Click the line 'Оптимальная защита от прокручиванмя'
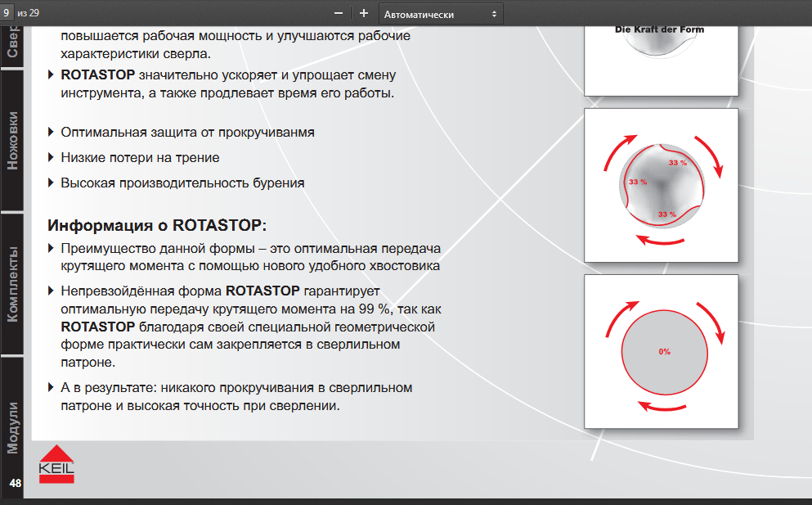Viewport: 812px width, 505px height. point(187,133)
